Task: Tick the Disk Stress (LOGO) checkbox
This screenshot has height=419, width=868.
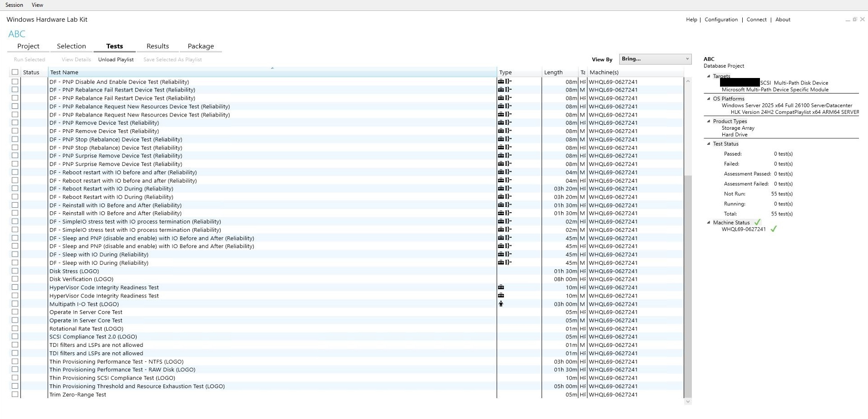Action: (15, 271)
